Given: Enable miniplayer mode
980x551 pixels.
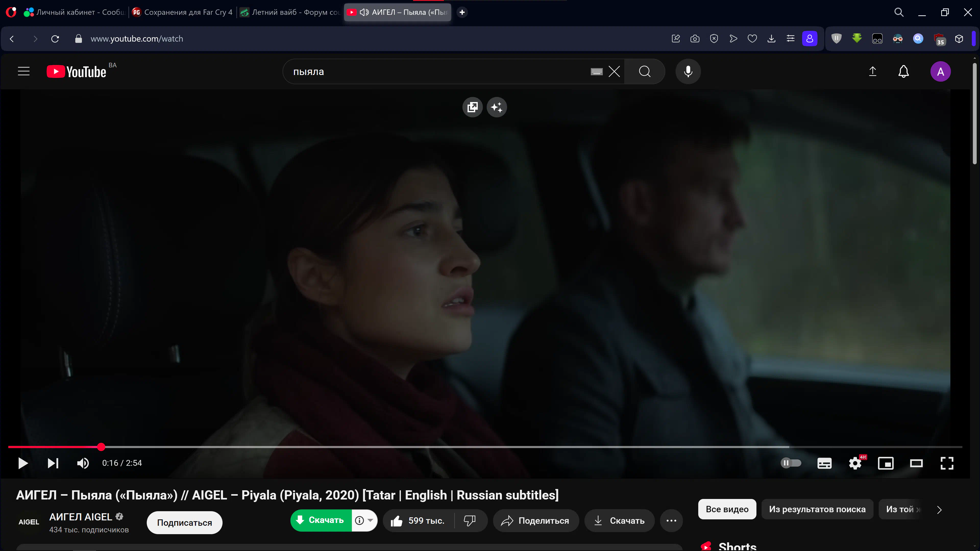Looking at the screenshot, I should point(886,463).
